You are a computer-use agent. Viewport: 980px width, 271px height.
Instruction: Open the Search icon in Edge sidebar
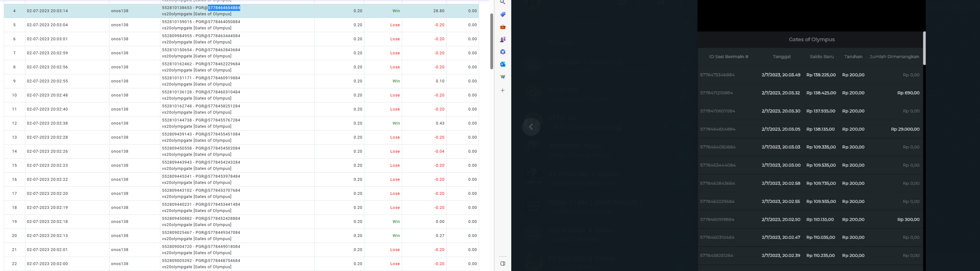point(503,2)
